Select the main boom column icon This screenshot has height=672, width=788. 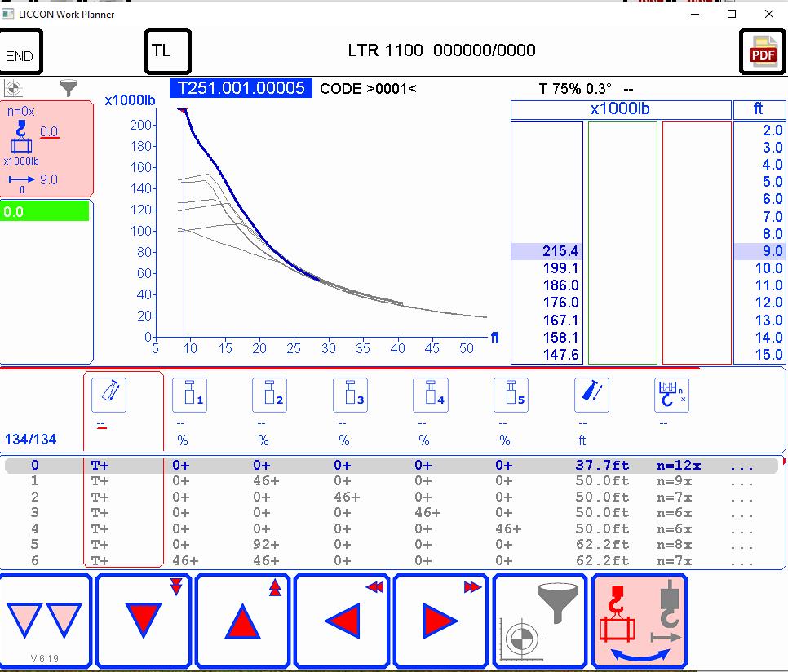[109, 396]
